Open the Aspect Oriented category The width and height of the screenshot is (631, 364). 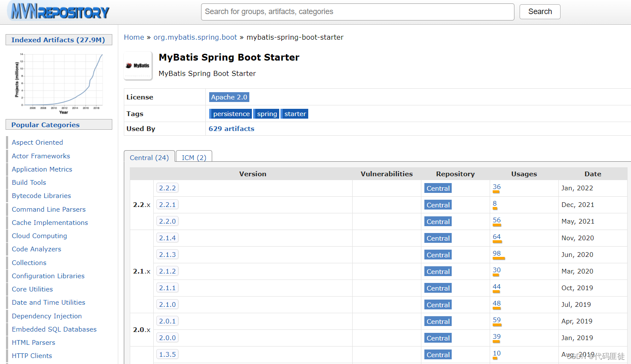pos(37,143)
